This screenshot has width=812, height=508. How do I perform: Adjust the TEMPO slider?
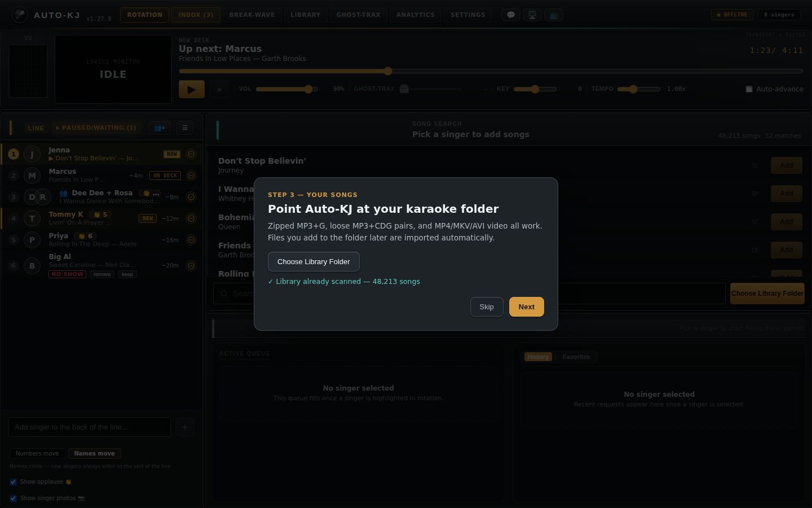click(639, 89)
